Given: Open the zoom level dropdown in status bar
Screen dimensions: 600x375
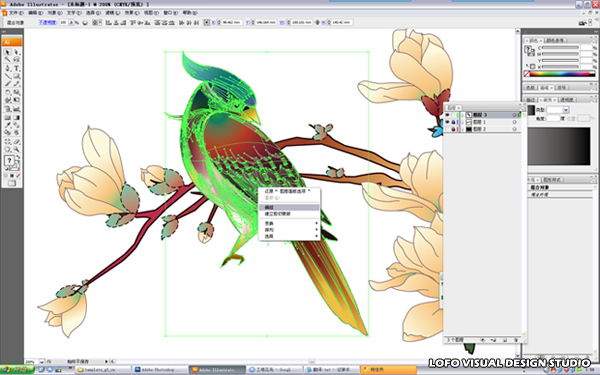Looking at the screenshot, I should coord(42,361).
